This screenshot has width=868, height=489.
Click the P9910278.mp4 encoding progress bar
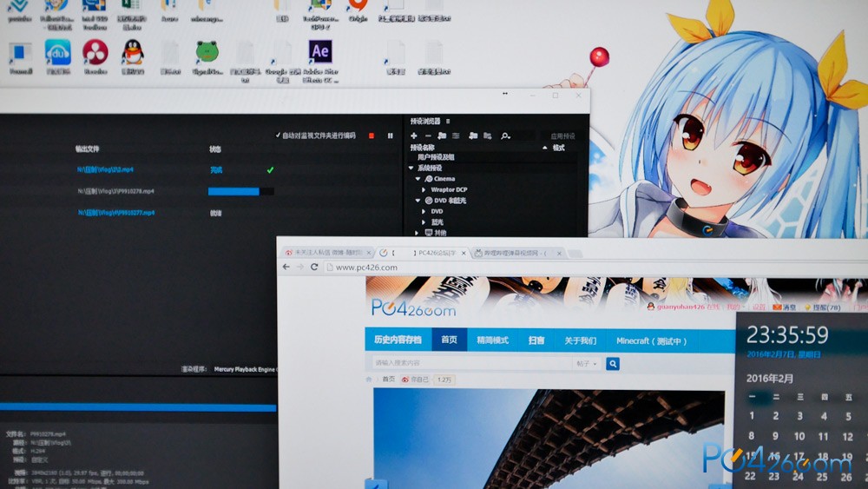(240, 192)
